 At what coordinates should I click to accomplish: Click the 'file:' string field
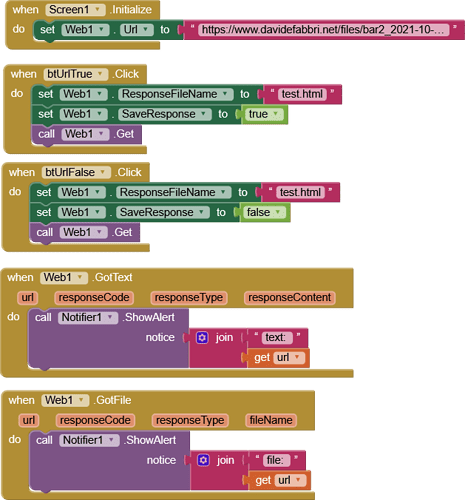pos(276,460)
